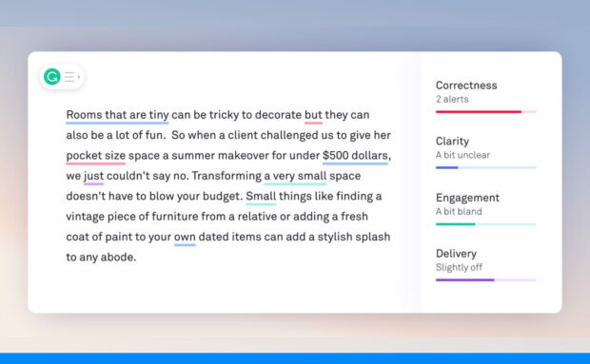Click the blue Clarity score bar
590x364 pixels.
(485, 167)
